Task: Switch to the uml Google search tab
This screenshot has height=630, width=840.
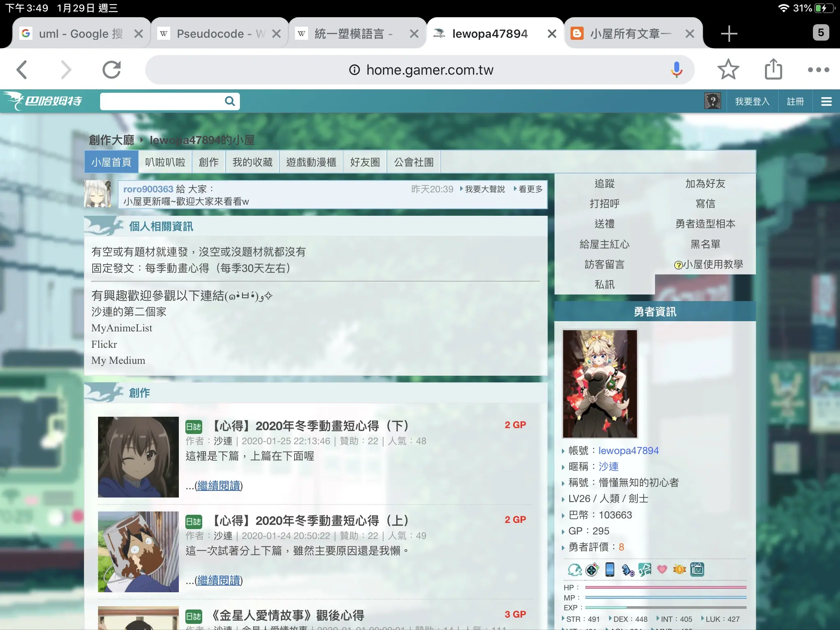Action: click(x=81, y=34)
